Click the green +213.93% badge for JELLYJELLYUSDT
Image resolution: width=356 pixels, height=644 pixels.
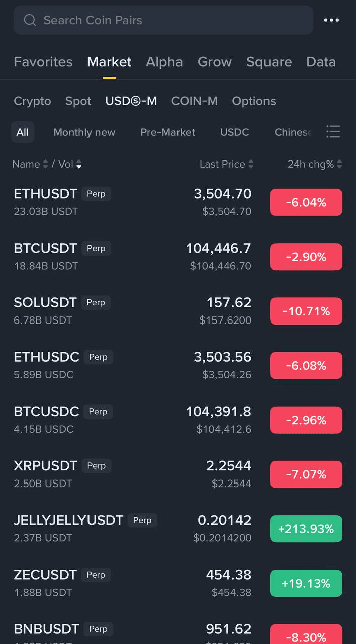tap(306, 529)
